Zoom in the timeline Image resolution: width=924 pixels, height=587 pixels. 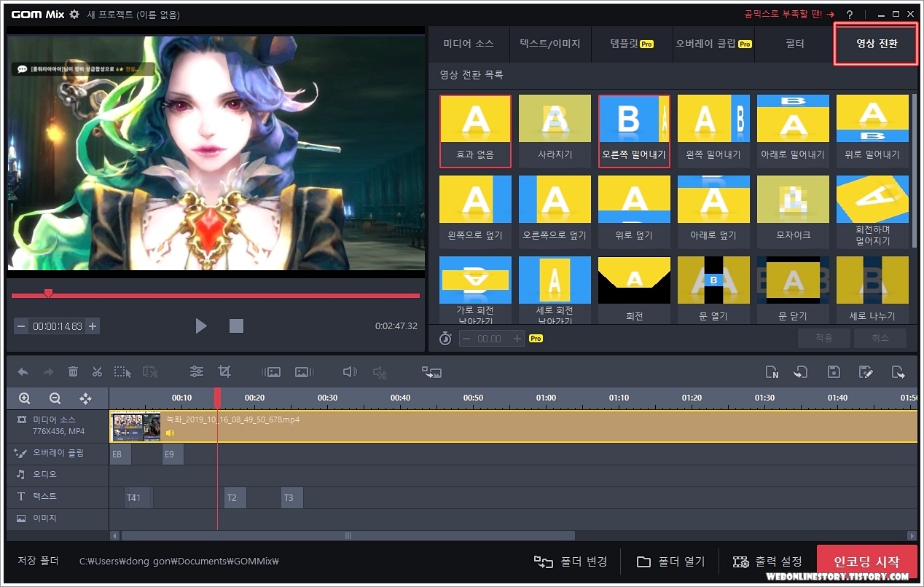(25, 398)
